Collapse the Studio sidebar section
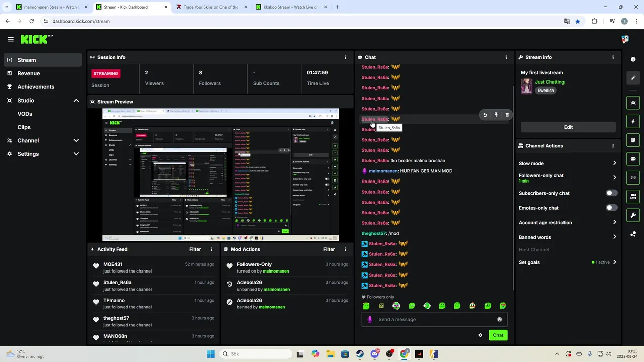 (x=76, y=101)
